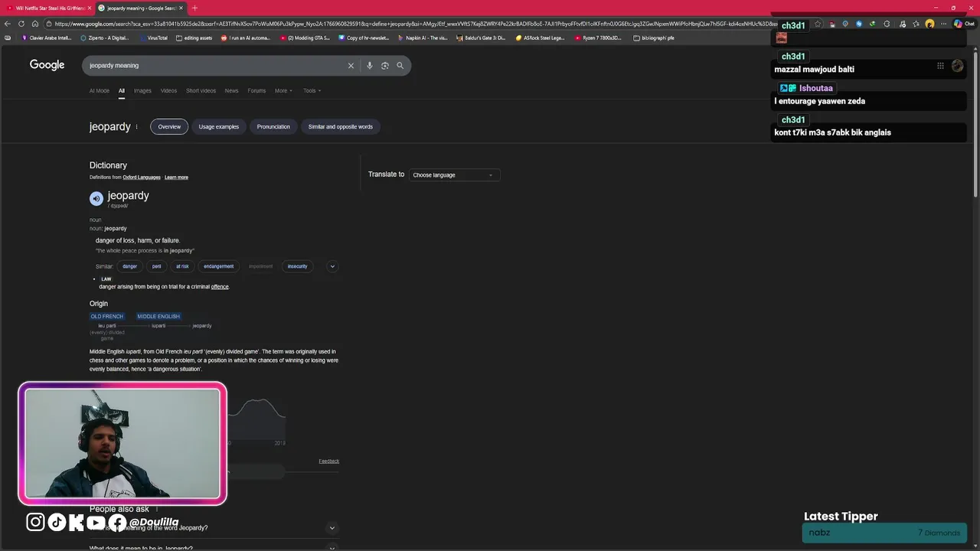980x551 pixels.
Task: Switch to the AI Mode search tab
Action: coord(100,91)
